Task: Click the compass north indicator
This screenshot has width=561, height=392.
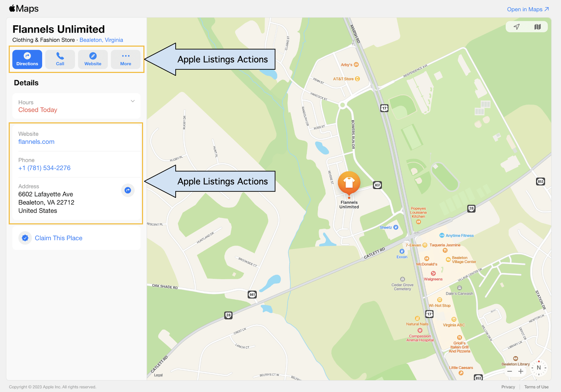Action: pos(539,368)
